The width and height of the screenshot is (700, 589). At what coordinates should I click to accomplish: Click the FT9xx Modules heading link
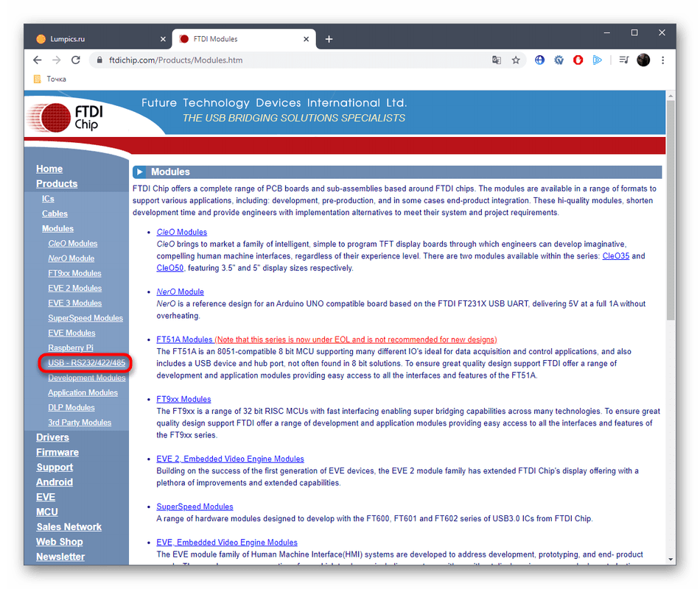[183, 399]
